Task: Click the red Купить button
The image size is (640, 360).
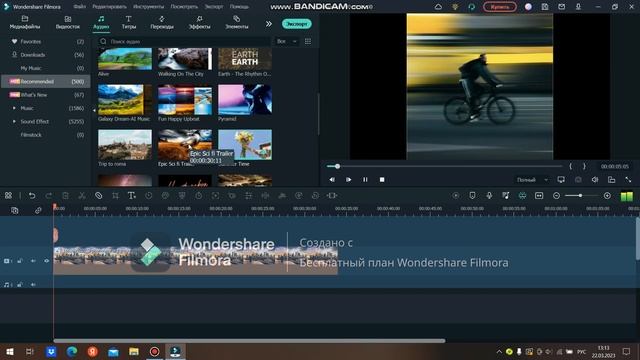Action: [500, 7]
